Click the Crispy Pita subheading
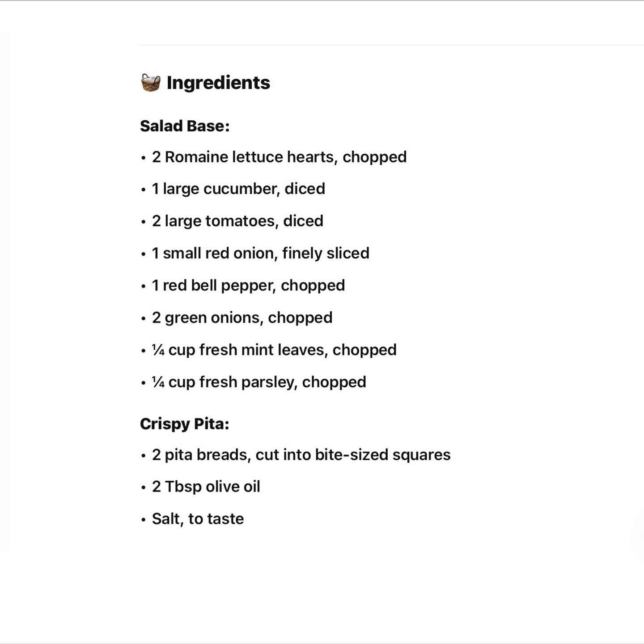 [184, 424]
